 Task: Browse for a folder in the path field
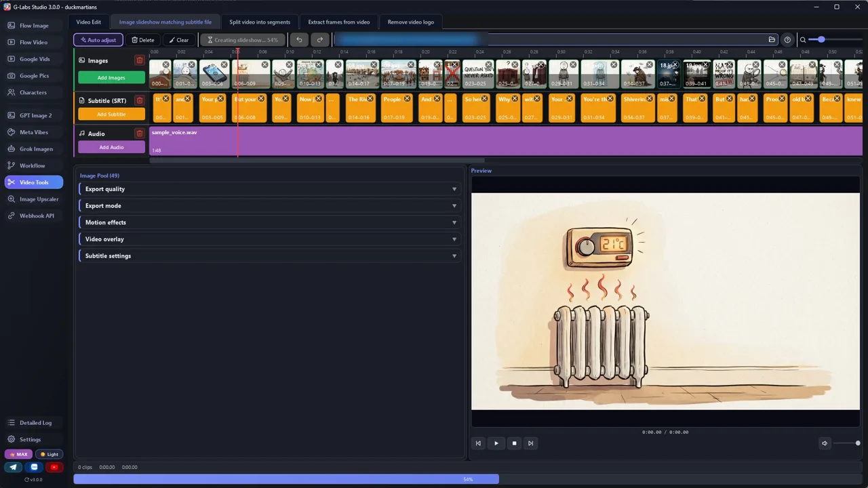[x=772, y=40]
